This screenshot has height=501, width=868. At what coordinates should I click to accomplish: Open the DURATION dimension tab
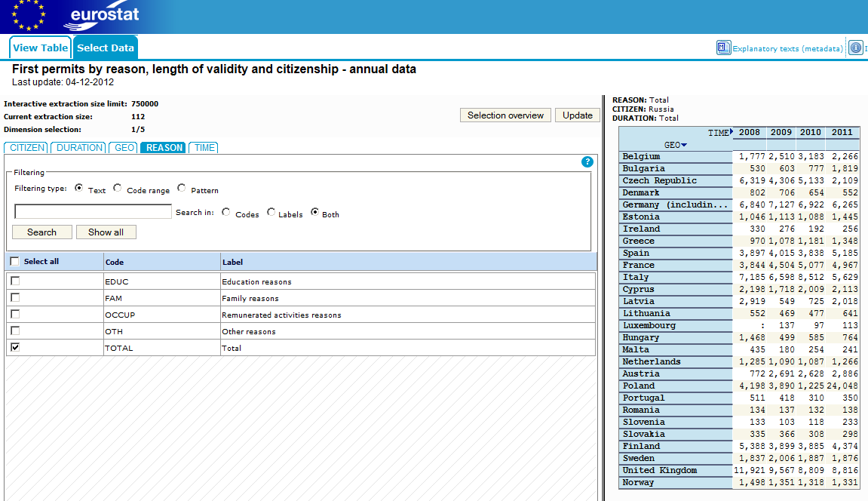(80, 148)
